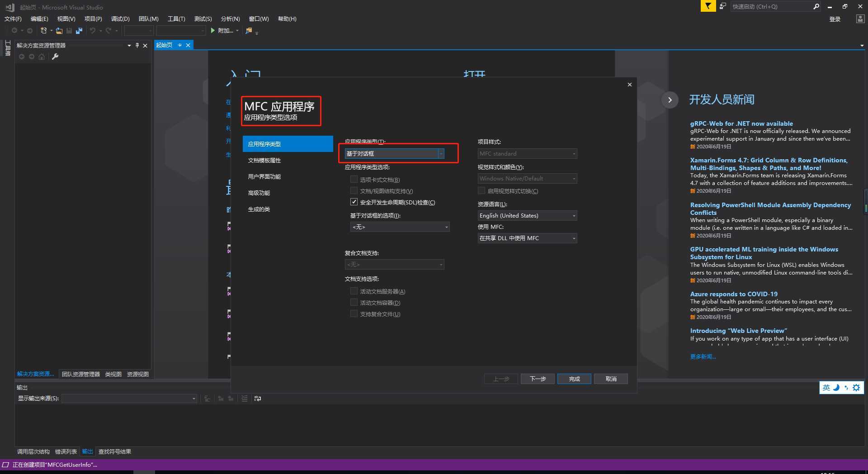Image resolution: width=868 pixels, height=474 pixels.
Task: Click the Redo arrow icon
Action: pyautogui.click(x=108, y=31)
